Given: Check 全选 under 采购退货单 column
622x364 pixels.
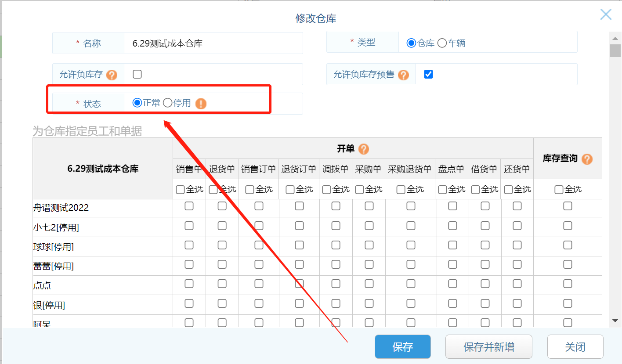Looking at the screenshot, I should [x=401, y=190].
